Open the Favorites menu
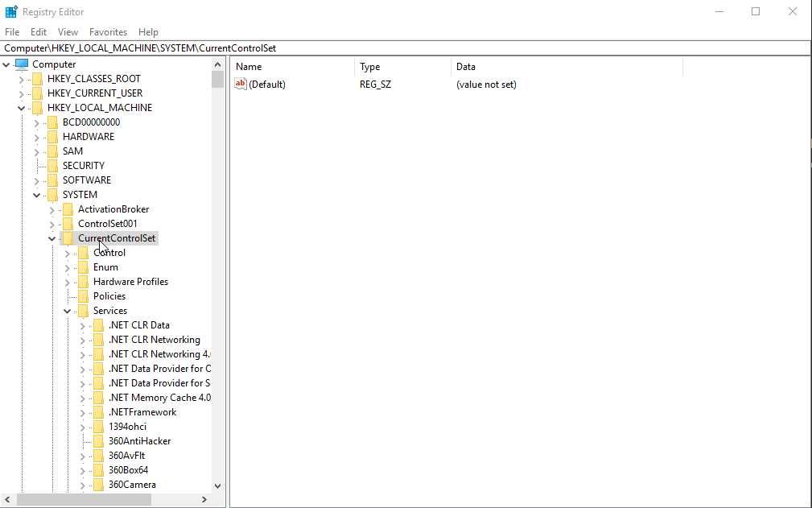The width and height of the screenshot is (812, 508). click(108, 32)
